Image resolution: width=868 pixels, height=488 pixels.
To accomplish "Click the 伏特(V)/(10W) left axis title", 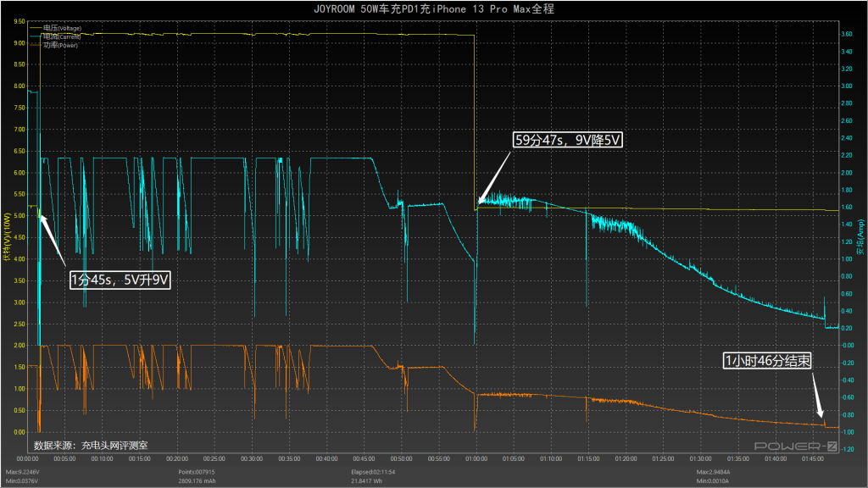I will 7,237.
